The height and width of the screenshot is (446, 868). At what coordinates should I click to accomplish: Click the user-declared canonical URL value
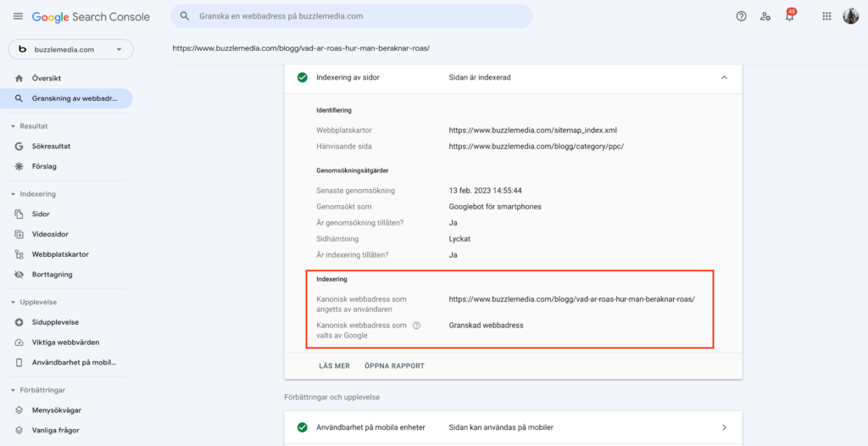click(x=572, y=298)
